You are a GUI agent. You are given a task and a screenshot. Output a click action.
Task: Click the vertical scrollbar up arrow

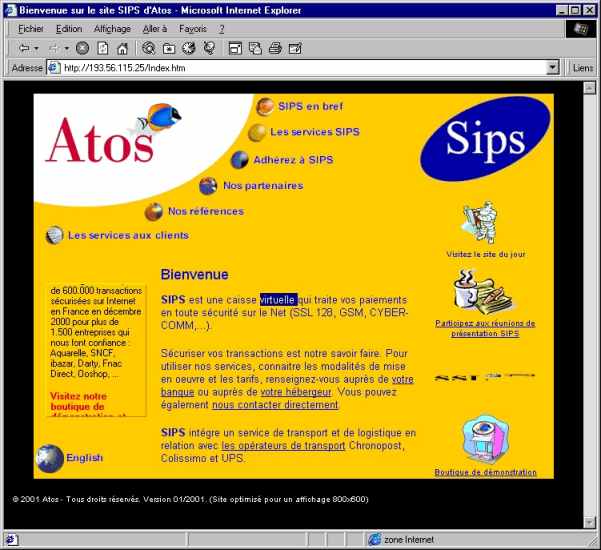click(x=589, y=88)
